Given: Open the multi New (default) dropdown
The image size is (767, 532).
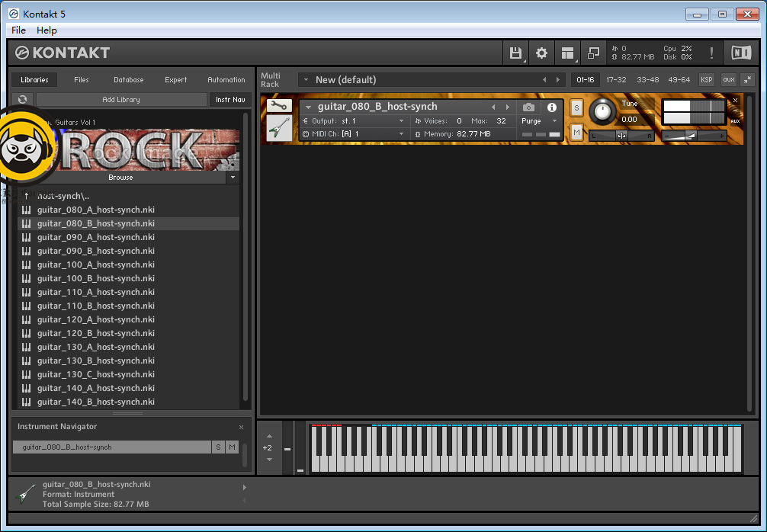Looking at the screenshot, I should (x=306, y=80).
